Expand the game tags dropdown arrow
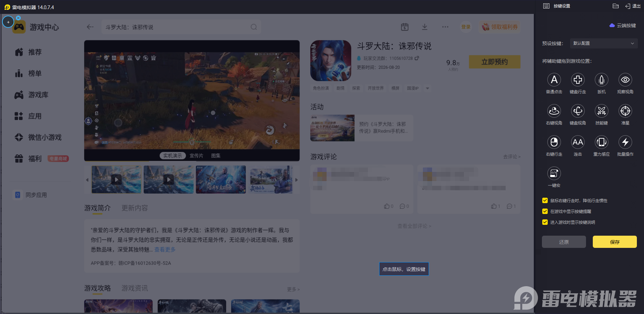 [428, 88]
